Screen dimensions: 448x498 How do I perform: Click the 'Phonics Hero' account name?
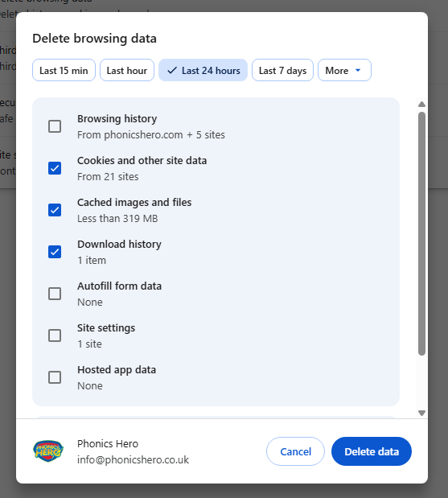108,443
